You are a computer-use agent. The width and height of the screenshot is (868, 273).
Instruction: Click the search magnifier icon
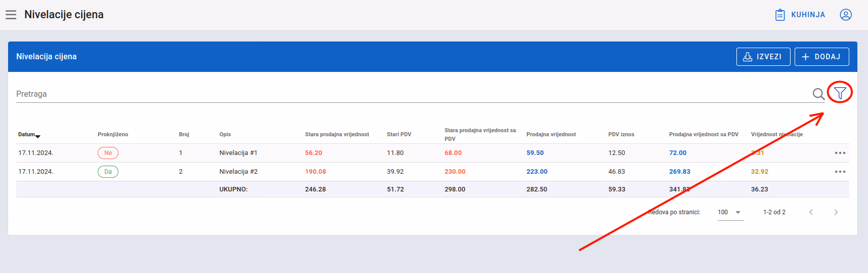point(818,94)
